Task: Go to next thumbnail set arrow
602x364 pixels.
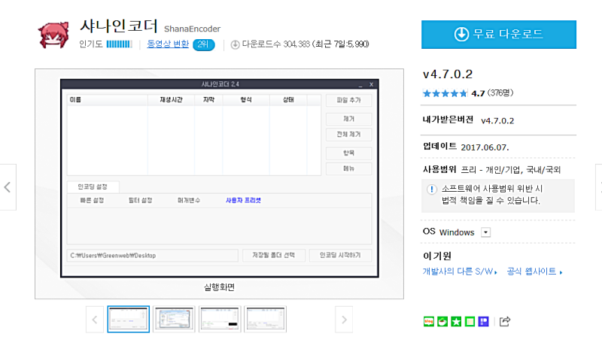Action: 344,320
